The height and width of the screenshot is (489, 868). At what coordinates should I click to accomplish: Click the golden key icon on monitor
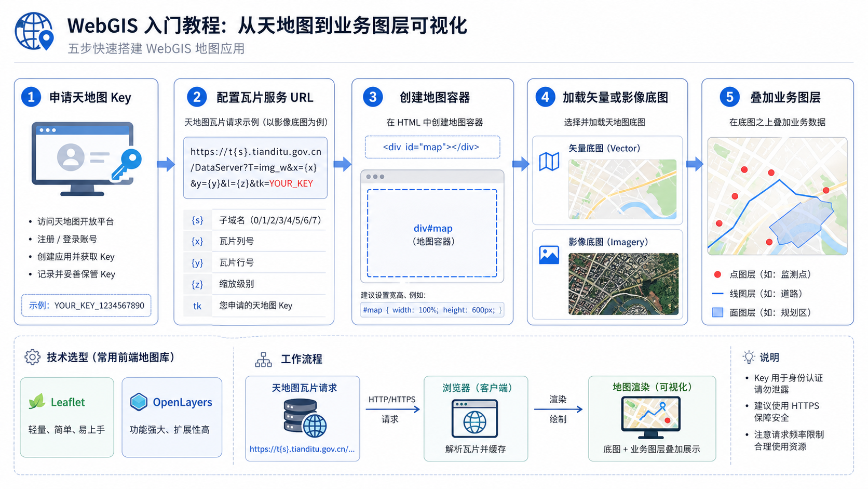[x=126, y=165]
